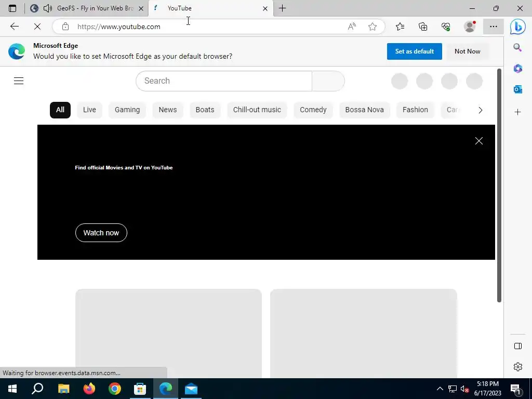Switch to the GeoFS tab

(x=86, y=8)
